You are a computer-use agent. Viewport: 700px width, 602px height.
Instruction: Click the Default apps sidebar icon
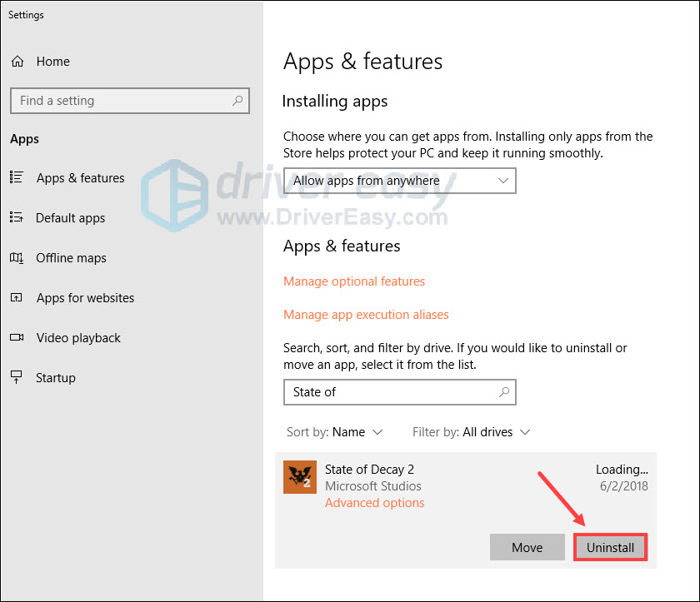[x=17, y=217]
